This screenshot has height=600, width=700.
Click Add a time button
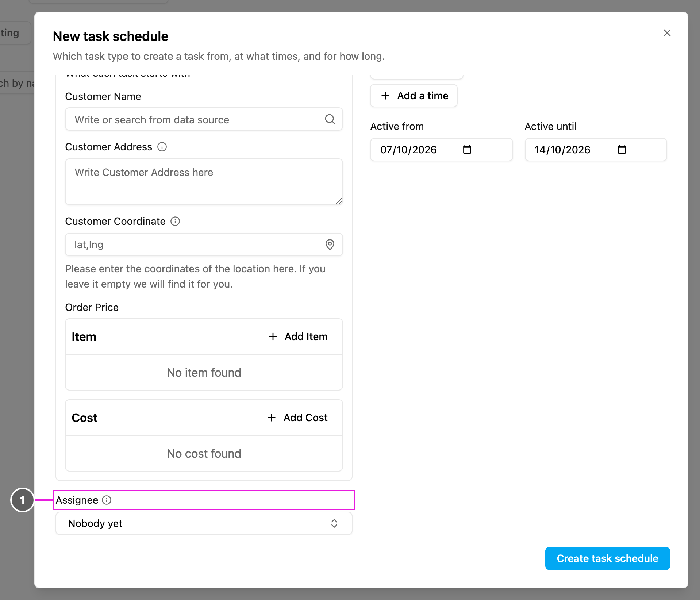tap(414, 96)
